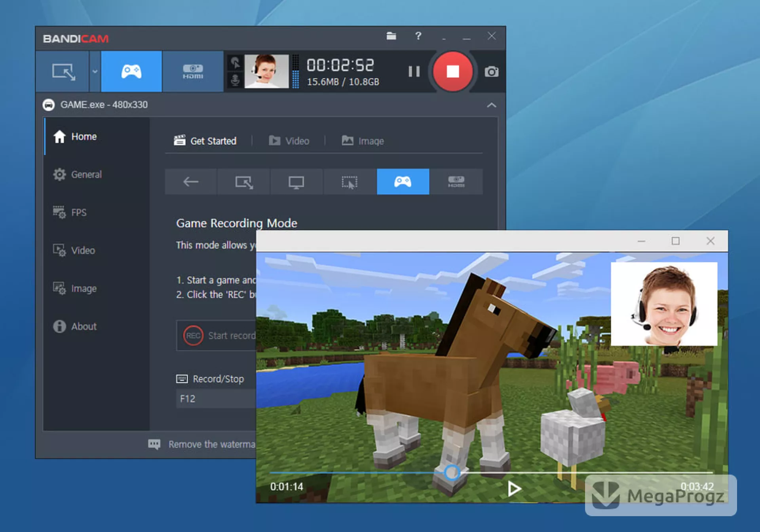Stop recording with the red button

(452, 72)
